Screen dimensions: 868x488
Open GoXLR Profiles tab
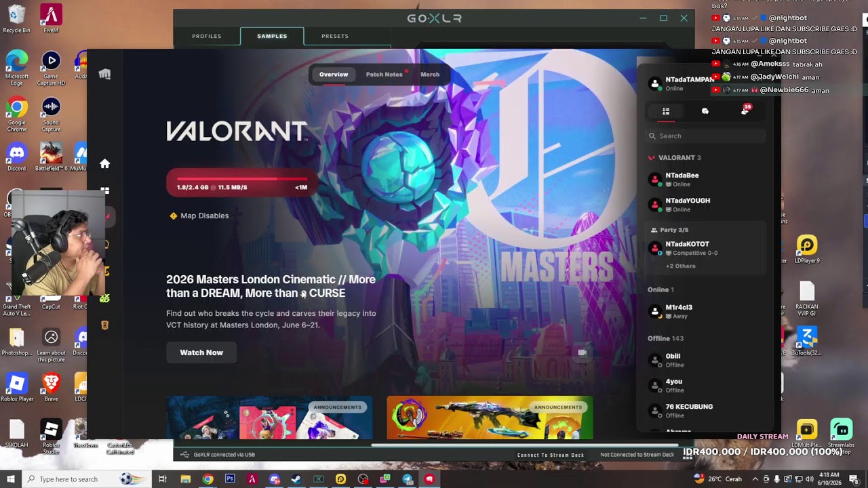click(207, 36)
